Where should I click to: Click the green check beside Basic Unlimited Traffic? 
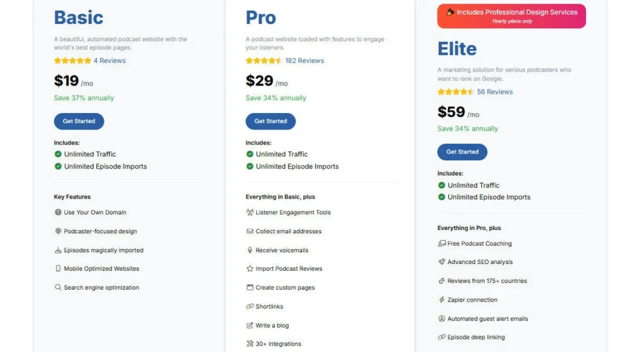click(58, 154)
